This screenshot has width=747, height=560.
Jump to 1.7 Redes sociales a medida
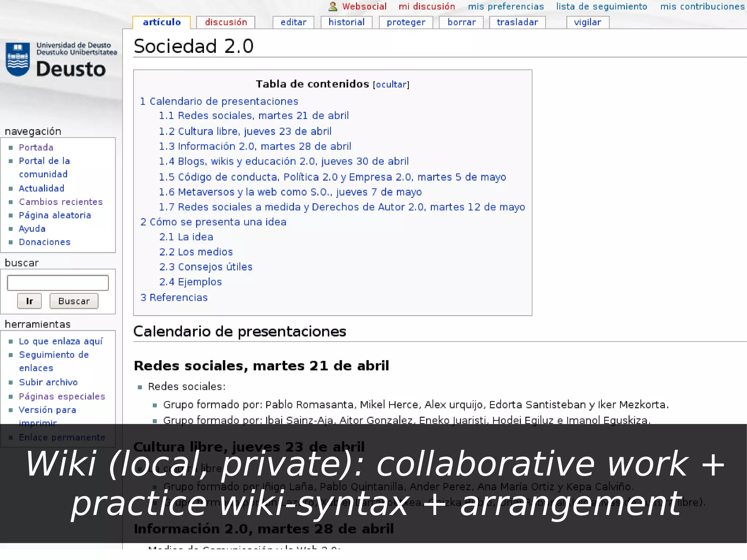pos(342,207)
